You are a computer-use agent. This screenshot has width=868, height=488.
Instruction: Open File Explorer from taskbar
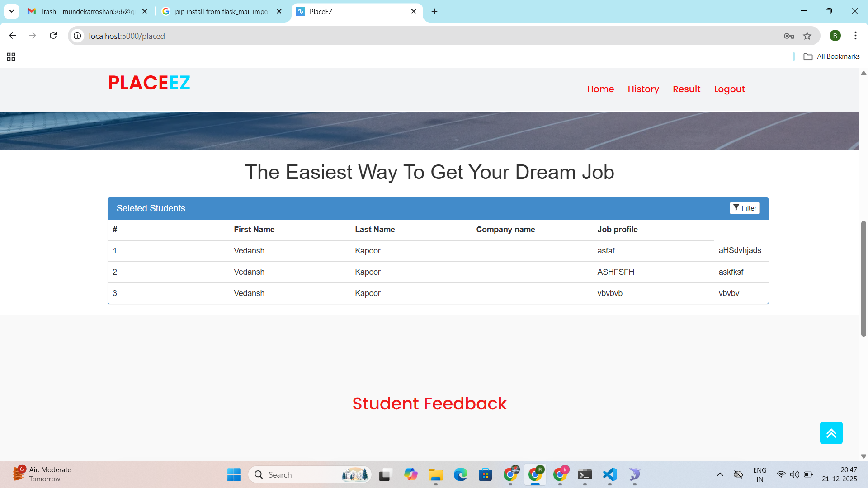[435, 474]
